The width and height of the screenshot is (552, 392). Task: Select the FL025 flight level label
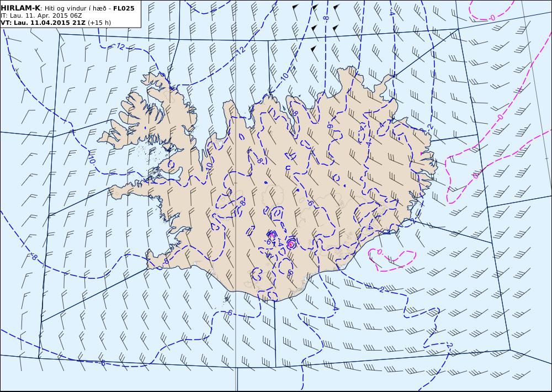coord(124,8)
